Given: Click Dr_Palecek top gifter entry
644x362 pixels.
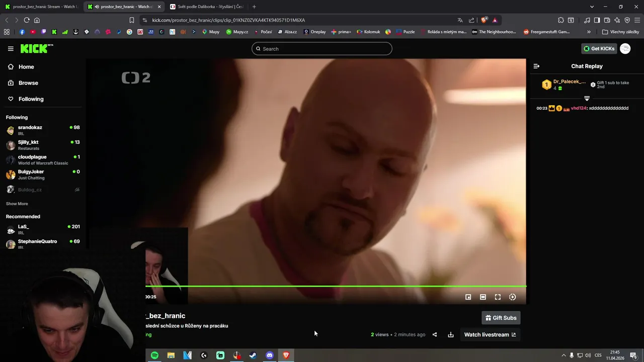Looking at the screenshot, I should [564, 84].
